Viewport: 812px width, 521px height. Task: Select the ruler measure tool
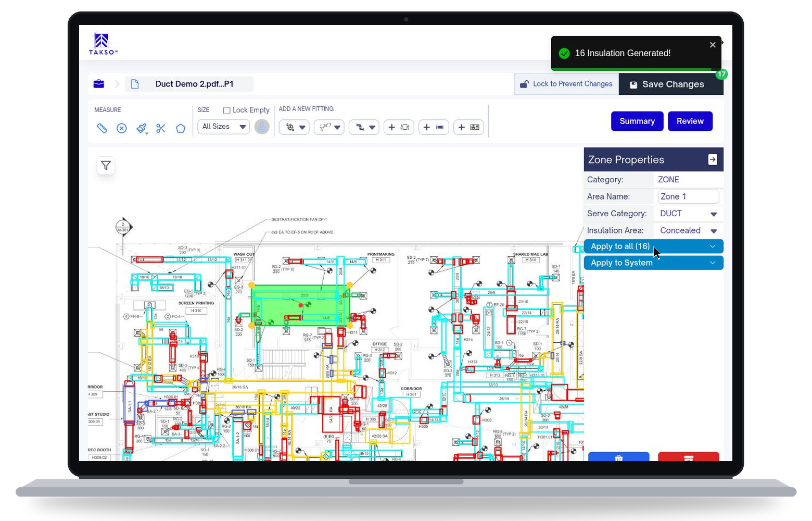coord(102,128)
